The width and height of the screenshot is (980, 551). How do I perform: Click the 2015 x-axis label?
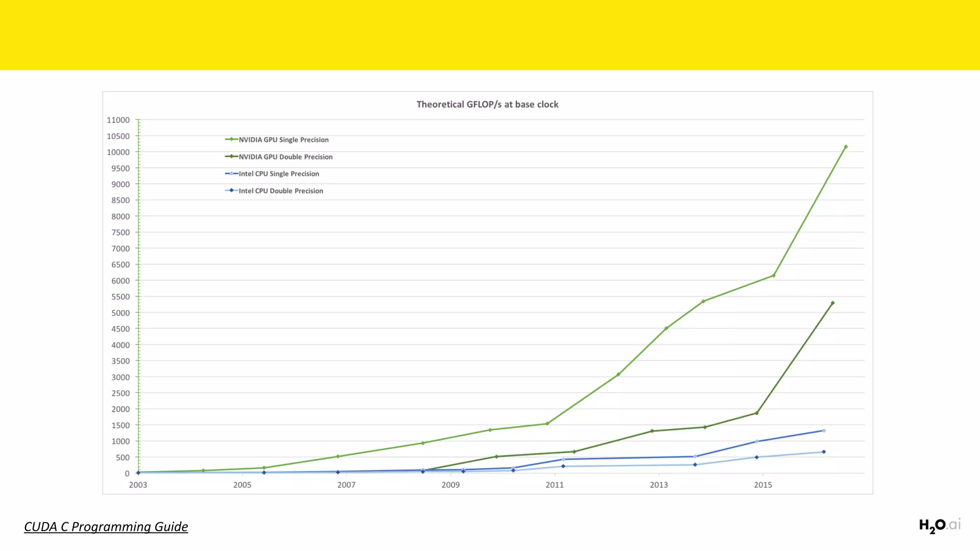763,485
